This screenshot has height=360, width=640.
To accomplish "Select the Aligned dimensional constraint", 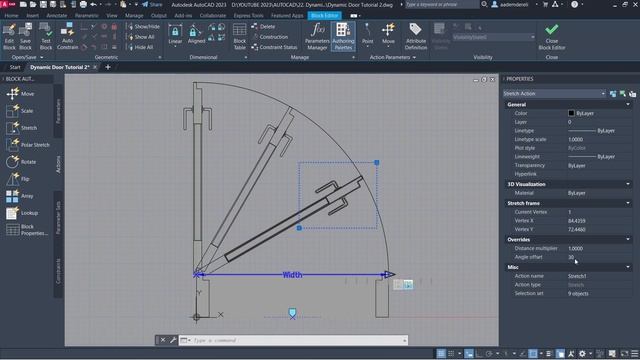I will tap(196, 35).
